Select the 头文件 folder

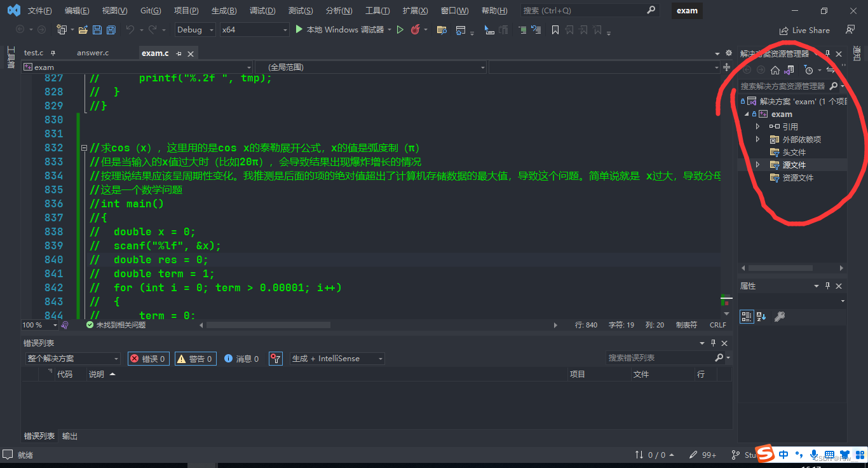[794, 152]
